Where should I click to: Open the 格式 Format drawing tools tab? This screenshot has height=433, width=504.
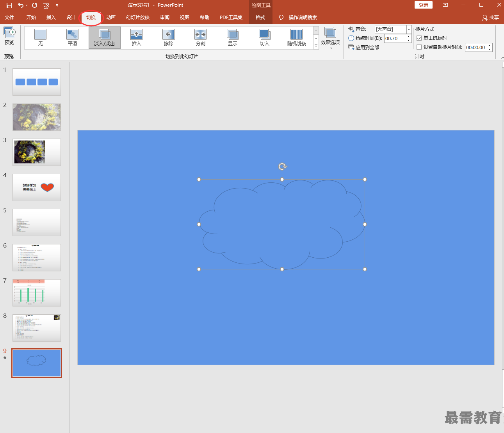point(260,18)
